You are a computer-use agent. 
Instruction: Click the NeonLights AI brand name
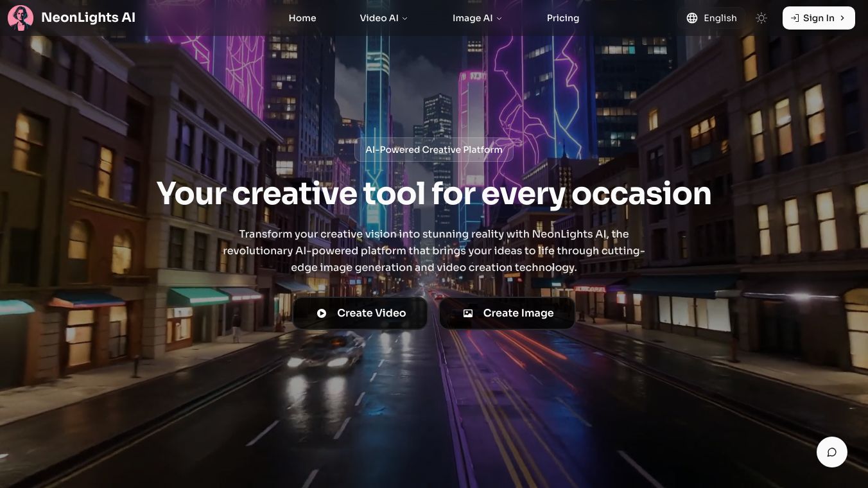88,18
